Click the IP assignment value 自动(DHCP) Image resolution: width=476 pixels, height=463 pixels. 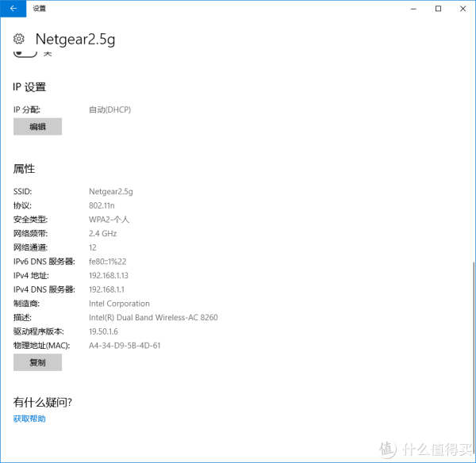click(x=110, y=109)
